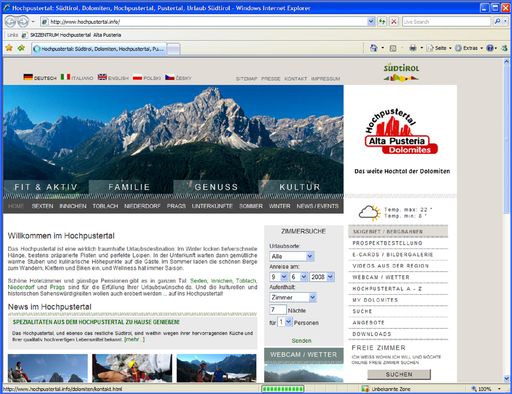The width and height of the screenshot is (512, 394).
Task: Open the INNICHEN navigation item
Action: coord(73,206)
